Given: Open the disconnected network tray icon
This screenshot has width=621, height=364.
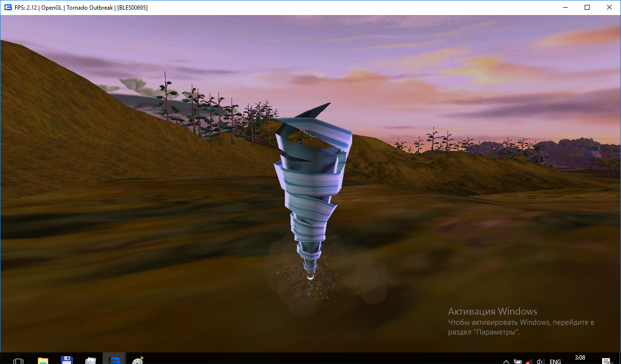Looking at the screenshot, I should [x=529, y=361].
